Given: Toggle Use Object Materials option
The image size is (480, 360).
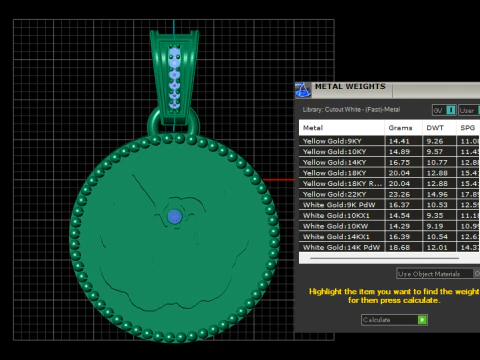Looking at the screenshot, I should pyautogui.click(x=438, y=274).
